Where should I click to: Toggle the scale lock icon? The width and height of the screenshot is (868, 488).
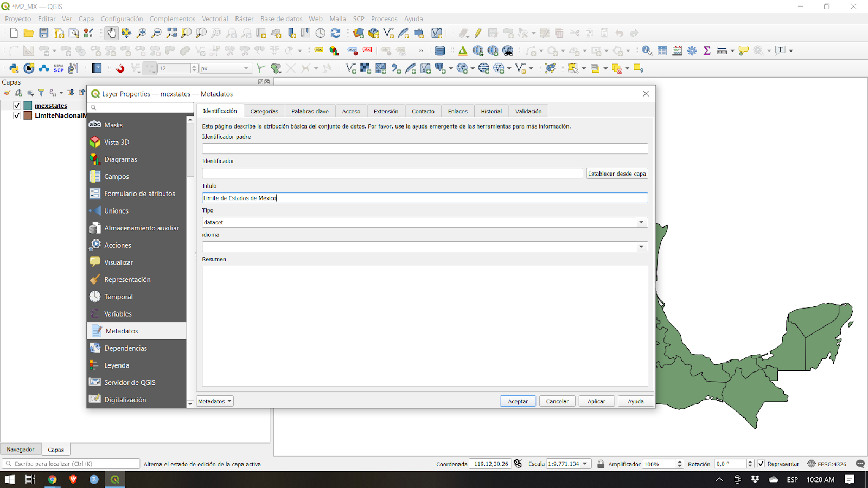[x=601, y=464]
